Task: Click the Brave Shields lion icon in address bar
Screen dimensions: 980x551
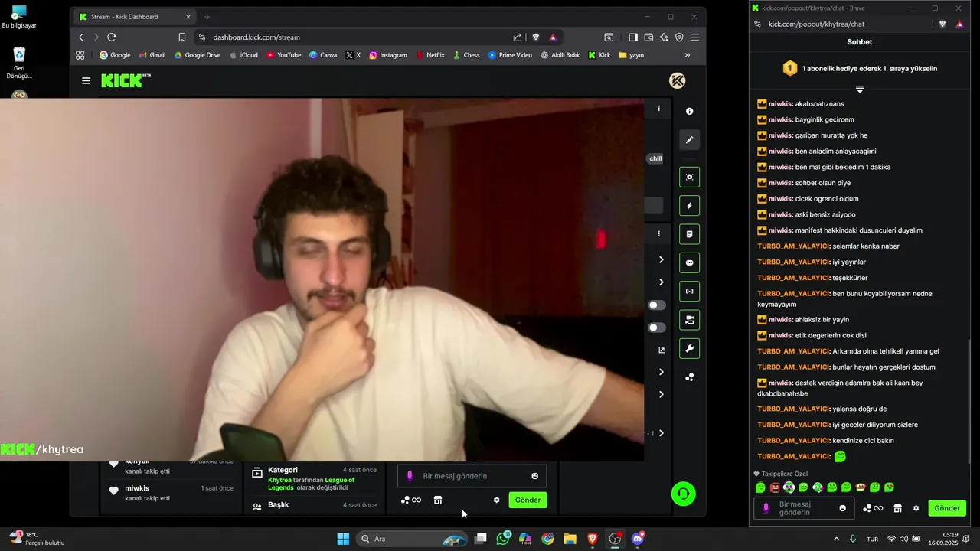Action: pos(536,37)
